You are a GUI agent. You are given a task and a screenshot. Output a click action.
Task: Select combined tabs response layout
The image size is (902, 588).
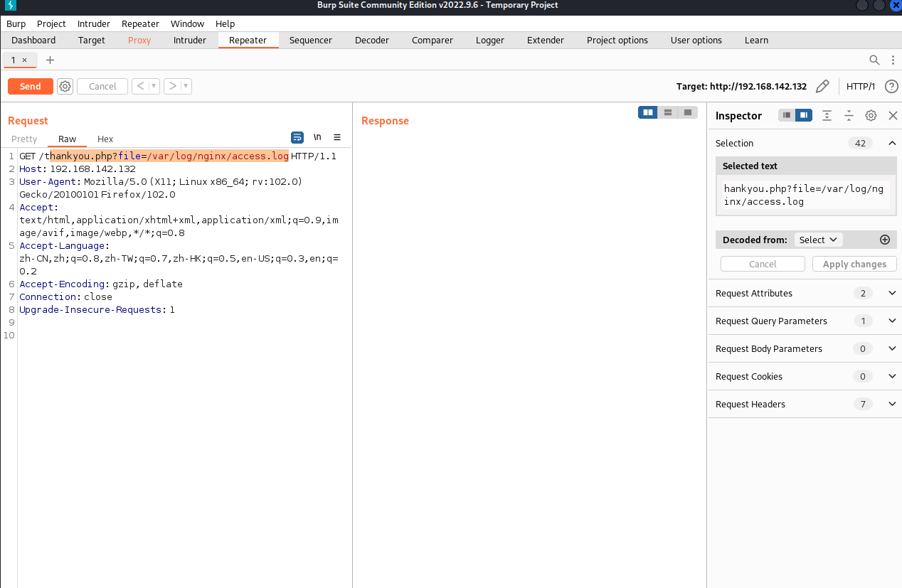click(x=688, y=112)
